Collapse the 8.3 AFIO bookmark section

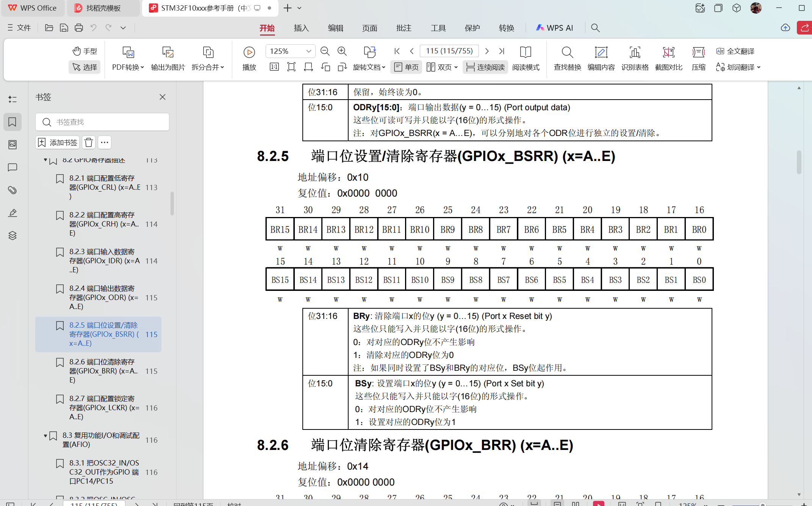coord(45,436)
